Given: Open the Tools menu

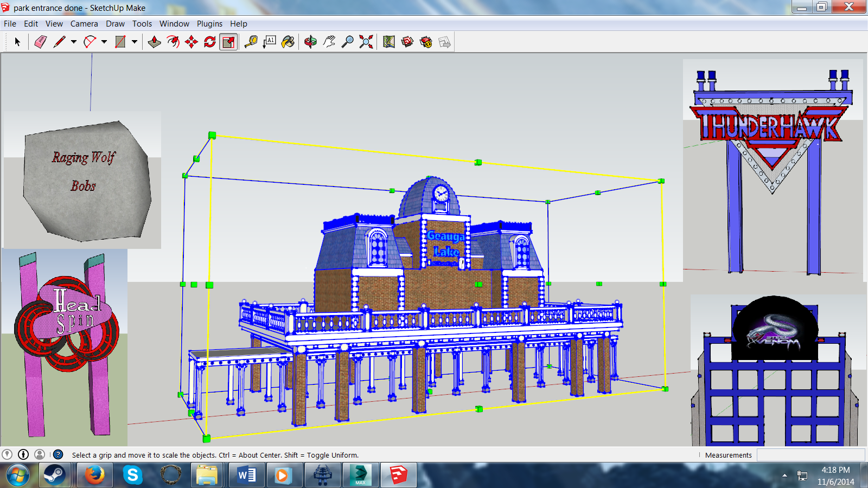Looking at the screenshot, I should (x=142, y=24).
